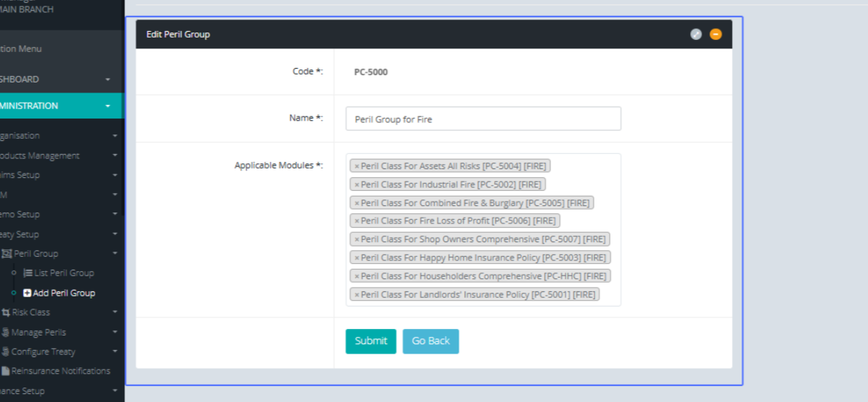Image resolution: width=868 pixels, height=402 pixels.
Task: Select Add Peril Group in sidebar
Action: (x=64, y=293)
